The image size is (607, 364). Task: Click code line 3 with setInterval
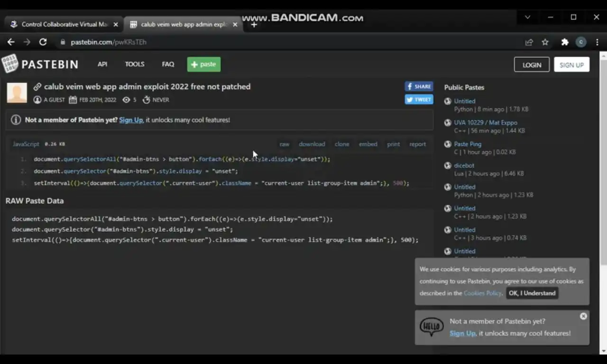221,183
